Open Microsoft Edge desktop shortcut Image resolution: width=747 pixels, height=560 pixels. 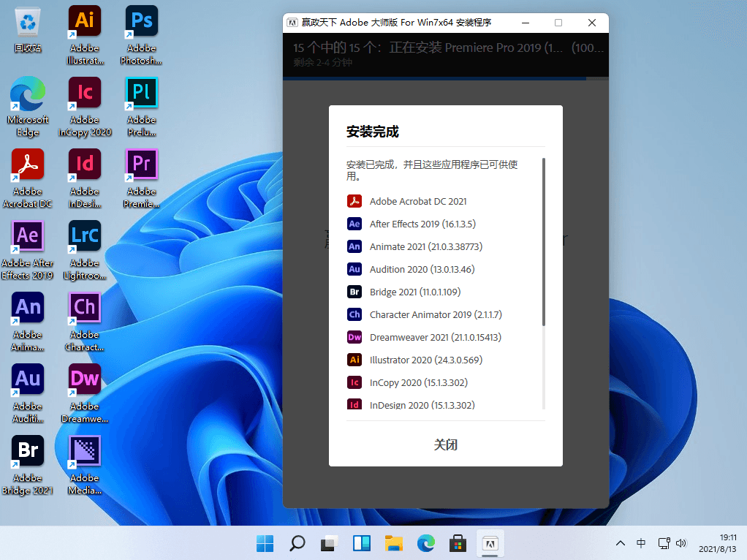(x=28, y=106)
